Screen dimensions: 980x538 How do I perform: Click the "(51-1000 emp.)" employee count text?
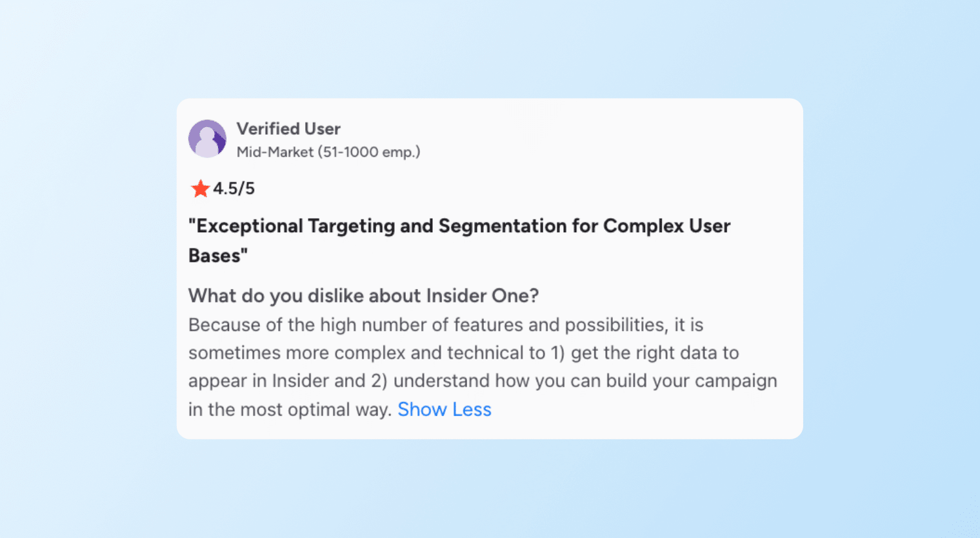coord(370,152)
